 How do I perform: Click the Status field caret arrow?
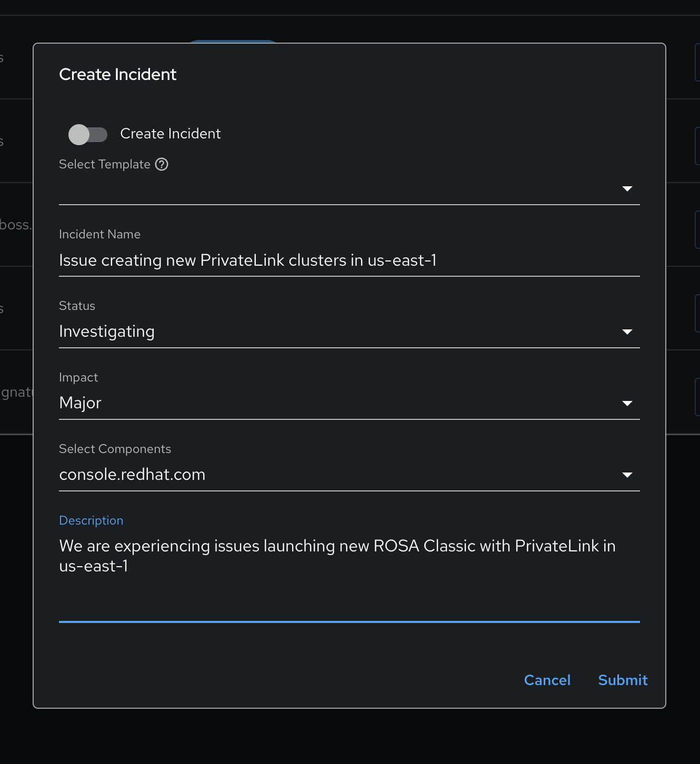pyautogui.click(x=627, y=332)
